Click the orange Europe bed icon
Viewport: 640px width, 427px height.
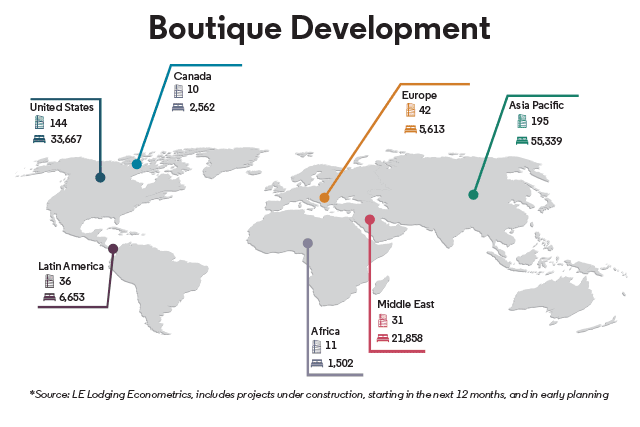(x=410, y=128)
